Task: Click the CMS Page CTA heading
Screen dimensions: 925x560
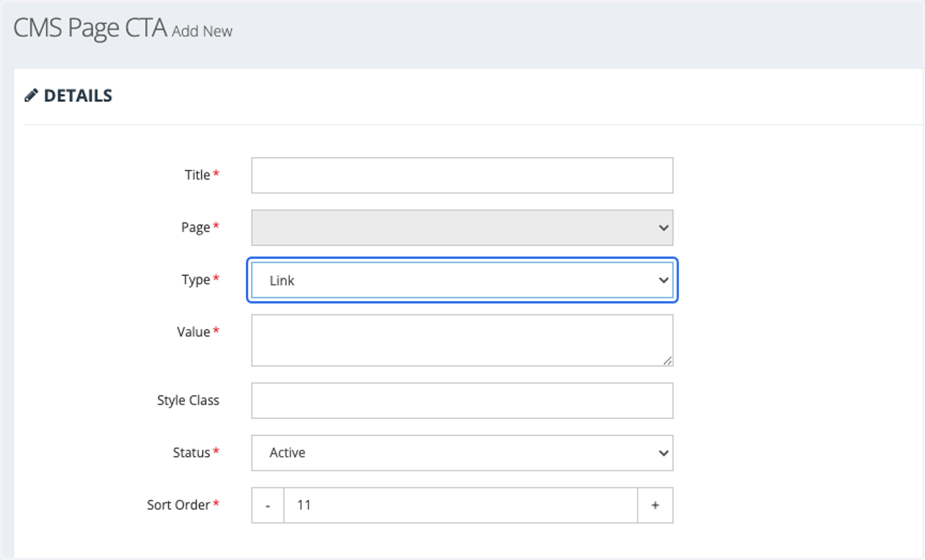Action: pyautogui.click(x=90, y=29)
